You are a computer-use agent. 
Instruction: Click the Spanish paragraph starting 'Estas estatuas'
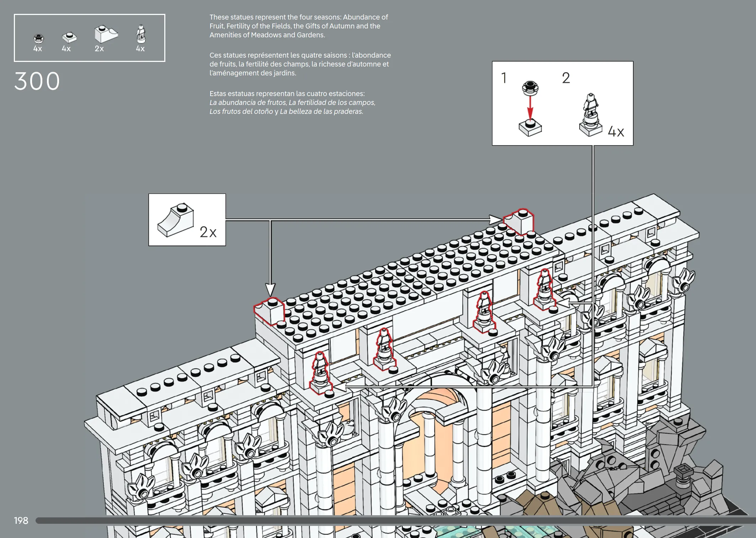[292, 102]
